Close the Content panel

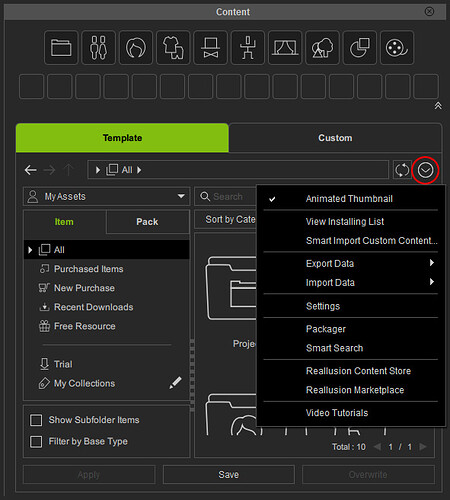(429, 12)
